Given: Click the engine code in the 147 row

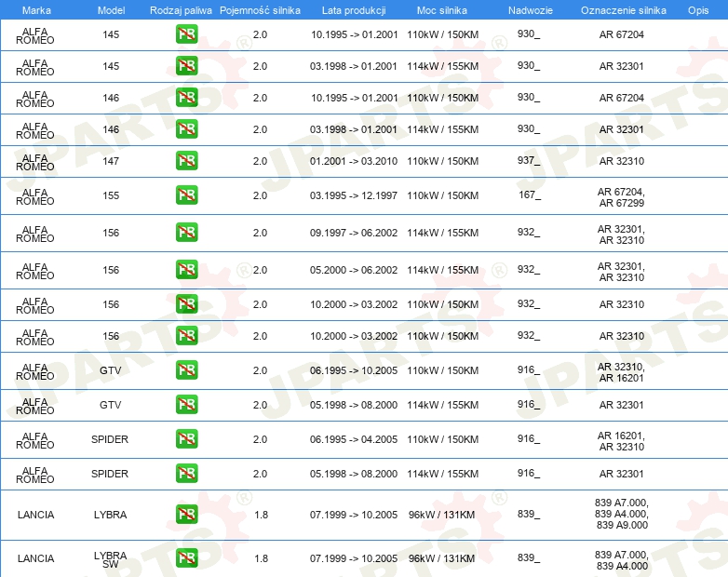Looking at the screenshot, I should (x=621, y=161).
